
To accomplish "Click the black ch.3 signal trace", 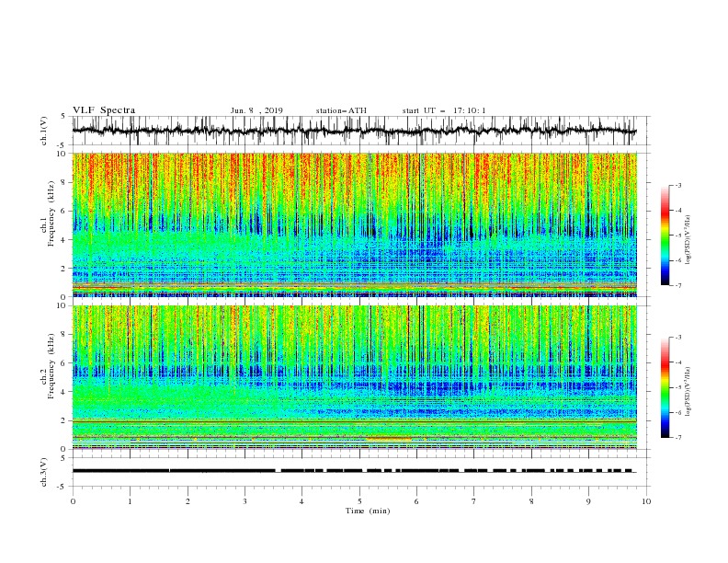I will [354, 471].
